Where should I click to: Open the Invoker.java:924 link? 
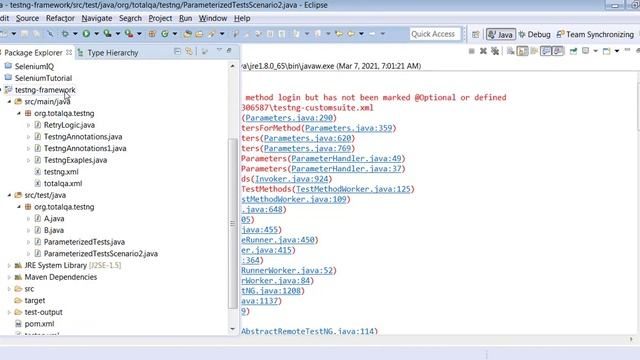click(291, 179)
